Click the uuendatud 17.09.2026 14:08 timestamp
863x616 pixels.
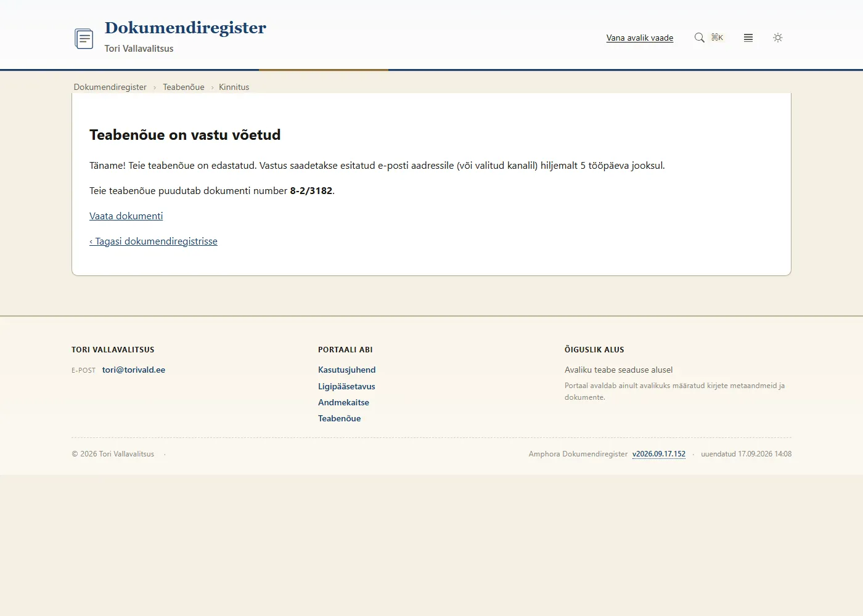746,454
